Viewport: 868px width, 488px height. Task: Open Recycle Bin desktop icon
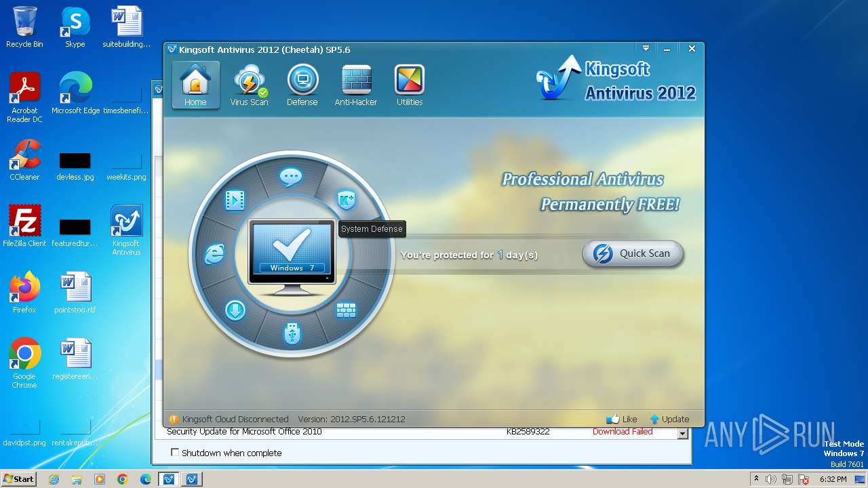tap(24, 27)
